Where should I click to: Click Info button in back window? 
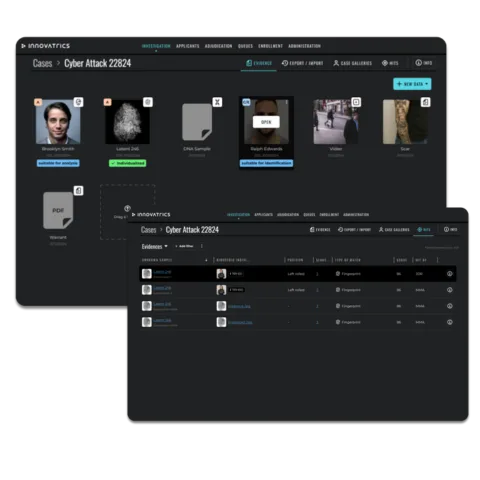click(x=424, y=63)
